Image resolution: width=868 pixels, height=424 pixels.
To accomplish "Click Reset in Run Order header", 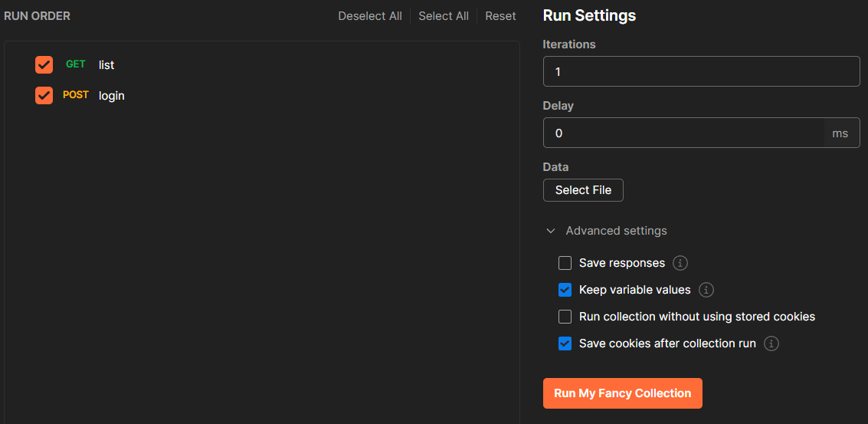I will coord(500,16).
